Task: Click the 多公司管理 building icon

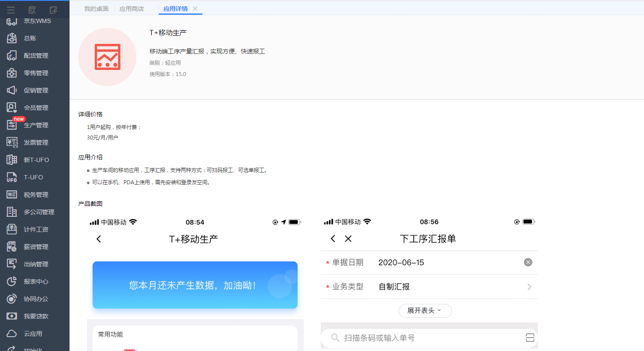Action: 12,212
